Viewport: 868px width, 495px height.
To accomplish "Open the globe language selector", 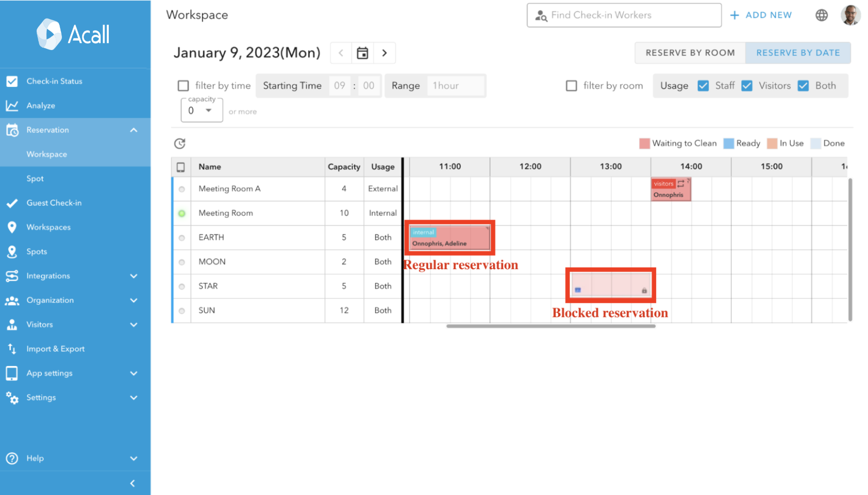I will coord(822,15).
